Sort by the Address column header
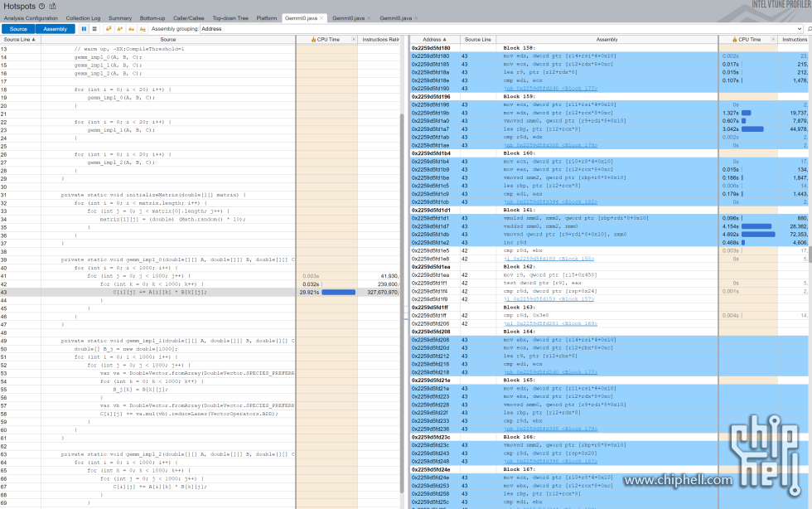Viewport: 812px width, 509px height. [x=434, y=40]
